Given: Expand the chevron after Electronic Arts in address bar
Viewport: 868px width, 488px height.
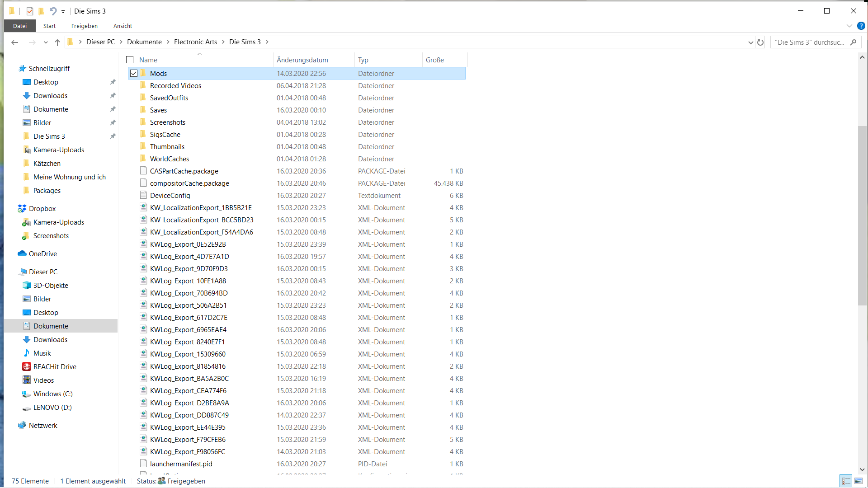Looking at the screenshot, I should click(x=223, y=42).
